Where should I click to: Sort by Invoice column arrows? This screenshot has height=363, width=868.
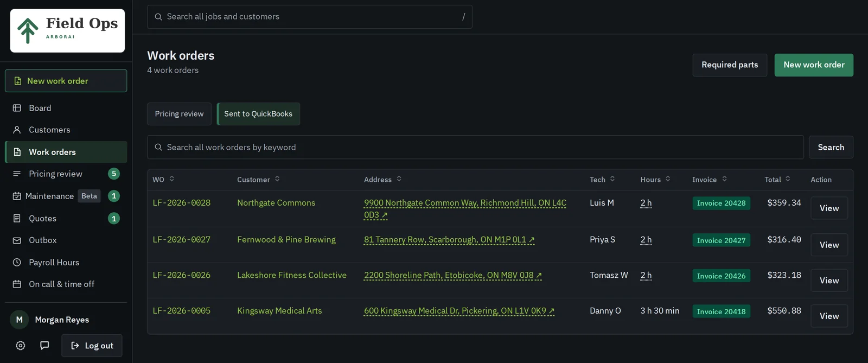pos(724,179)
